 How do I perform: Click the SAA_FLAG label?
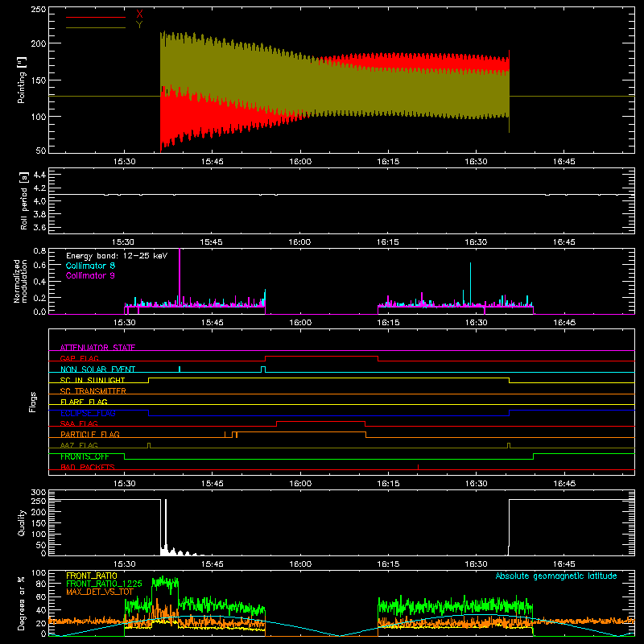tap(79, 423)
